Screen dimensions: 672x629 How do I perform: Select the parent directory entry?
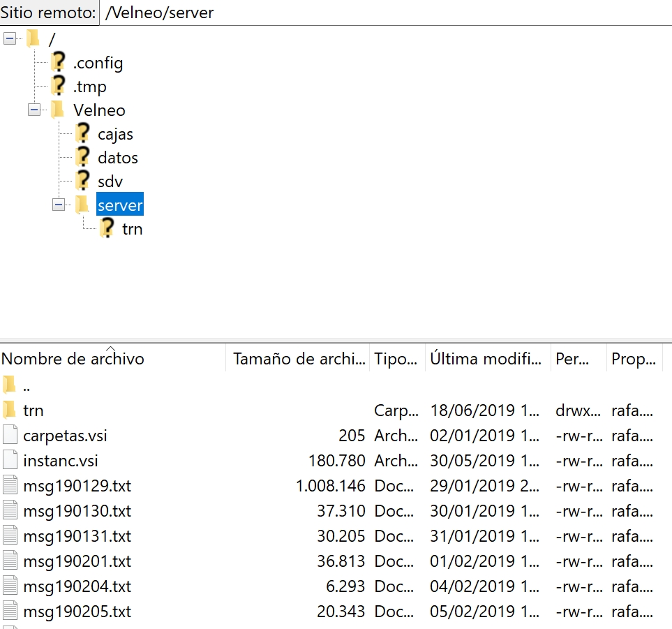click(x=27, y=386)
